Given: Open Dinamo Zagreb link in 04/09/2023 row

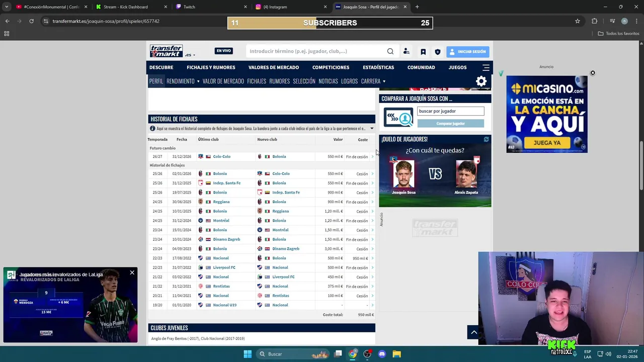Looking at the screenshot, I should (286, 249).
